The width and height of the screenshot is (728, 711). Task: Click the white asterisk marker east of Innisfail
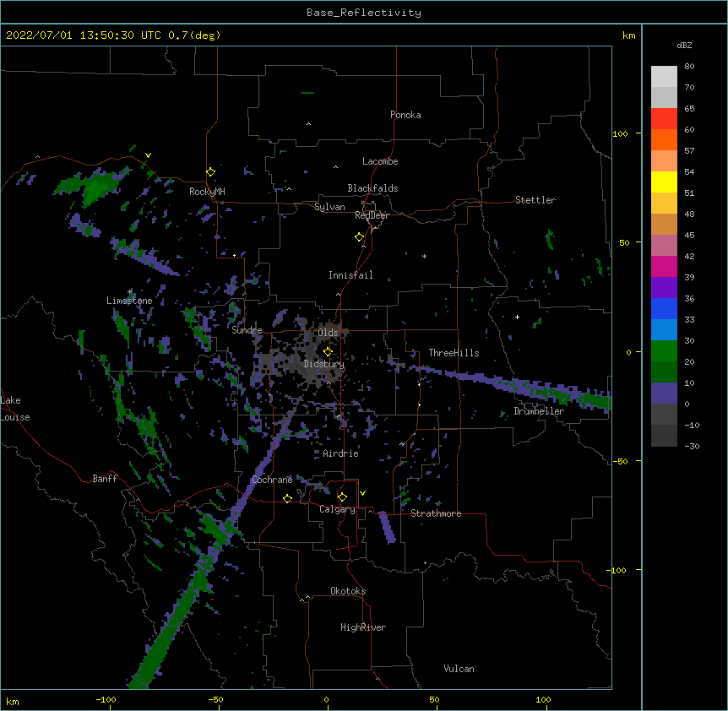[x=424, y=256]
